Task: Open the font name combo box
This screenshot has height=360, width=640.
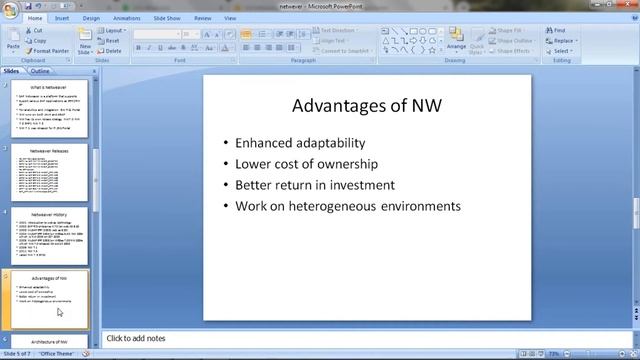Action: (x=157, y=34)
